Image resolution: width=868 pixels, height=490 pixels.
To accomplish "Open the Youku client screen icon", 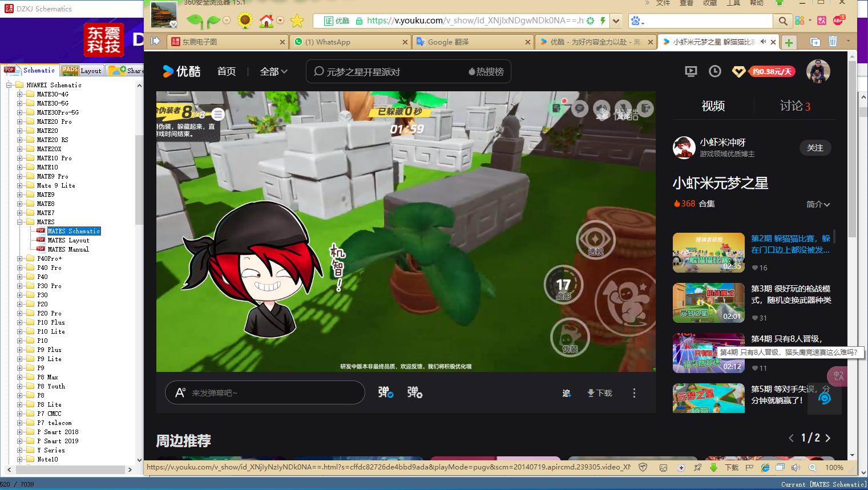I will [x=691, y=71].
